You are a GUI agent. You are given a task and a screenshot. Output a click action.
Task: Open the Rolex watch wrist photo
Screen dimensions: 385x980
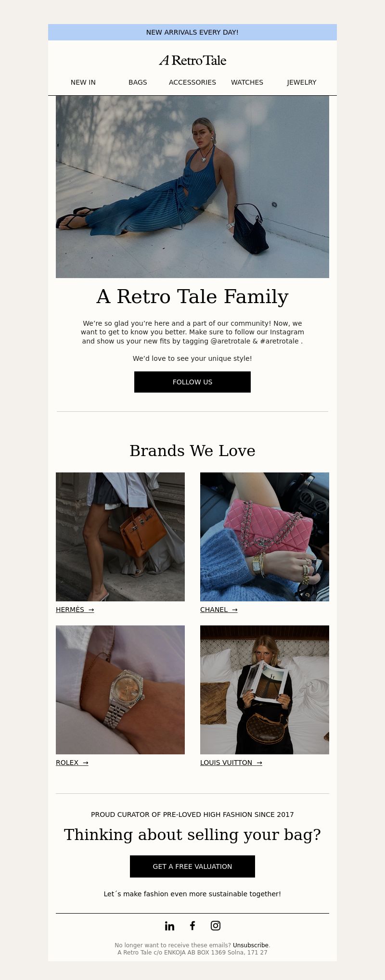click(x=120, y=690)
